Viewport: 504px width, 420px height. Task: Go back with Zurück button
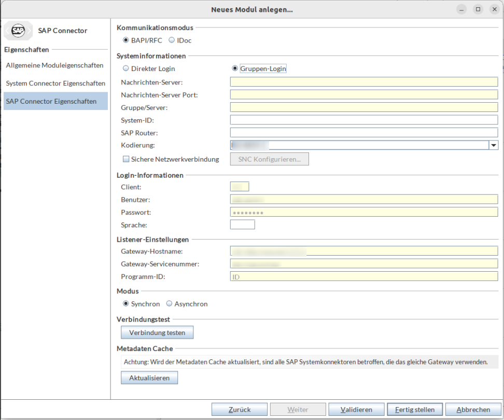tap(240, 410)
